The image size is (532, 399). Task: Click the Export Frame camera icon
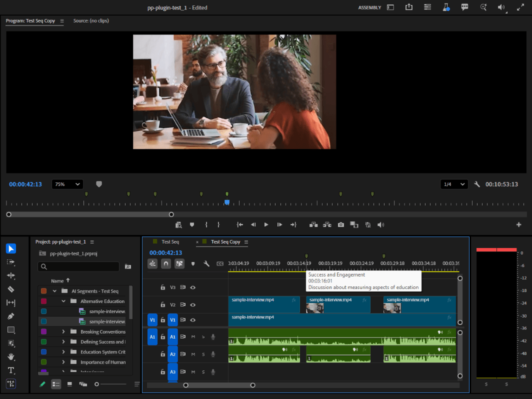click(340, 225)
